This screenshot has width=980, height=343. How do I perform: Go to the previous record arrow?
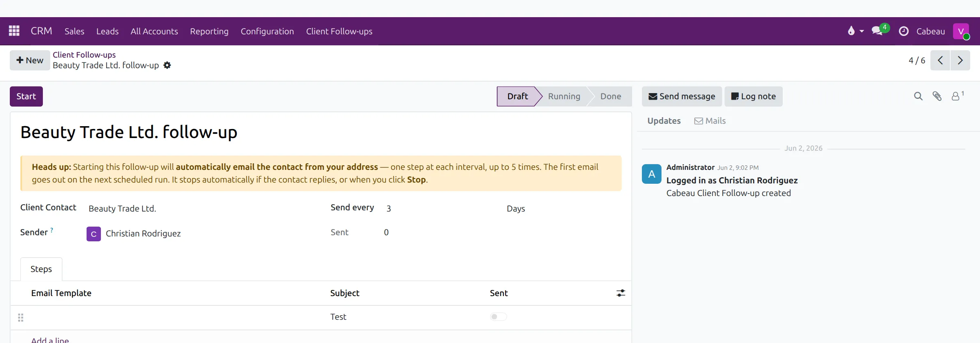(940, 60)
